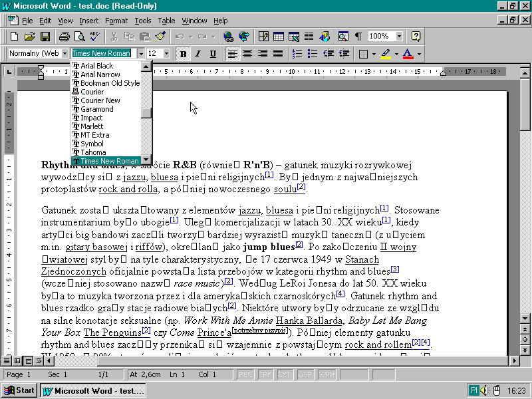Viewport: 532px width, 399px height.
Task: Toggle Italic formatting
Action: pyautogui.click(x=198, y=54)
